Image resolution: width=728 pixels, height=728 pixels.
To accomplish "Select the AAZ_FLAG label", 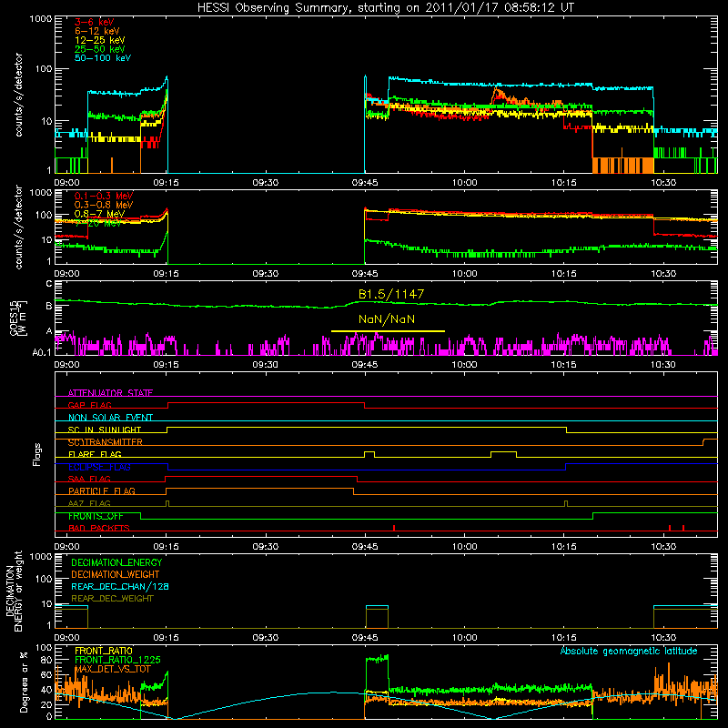I will (89, 503).
